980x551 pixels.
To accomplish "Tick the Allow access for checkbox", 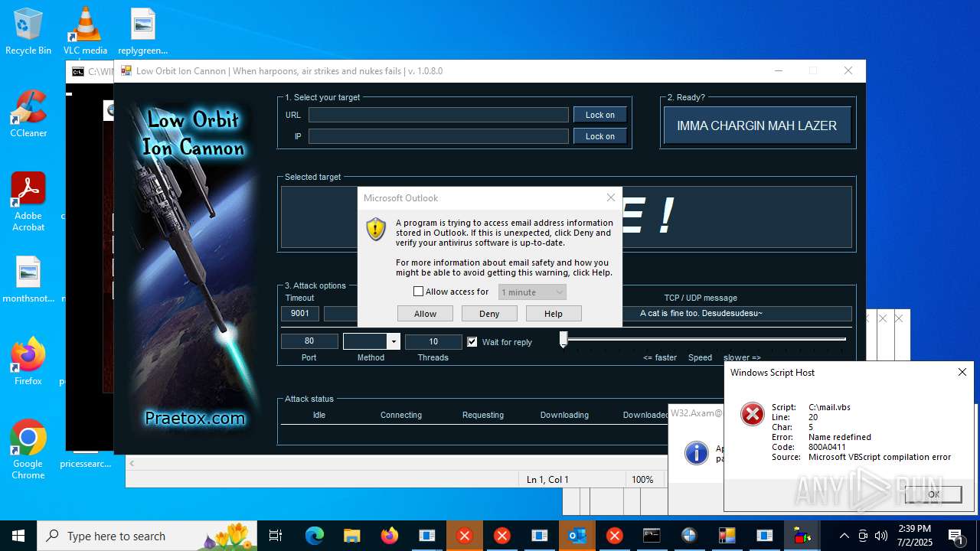I will click(x=418, y=292).
